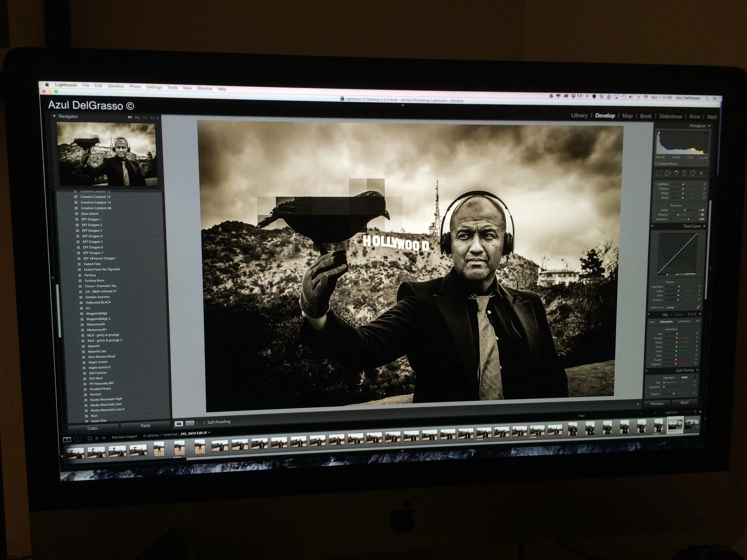Collapse the Tone Curve panel
747x560 pixels.
pos(705,226)
